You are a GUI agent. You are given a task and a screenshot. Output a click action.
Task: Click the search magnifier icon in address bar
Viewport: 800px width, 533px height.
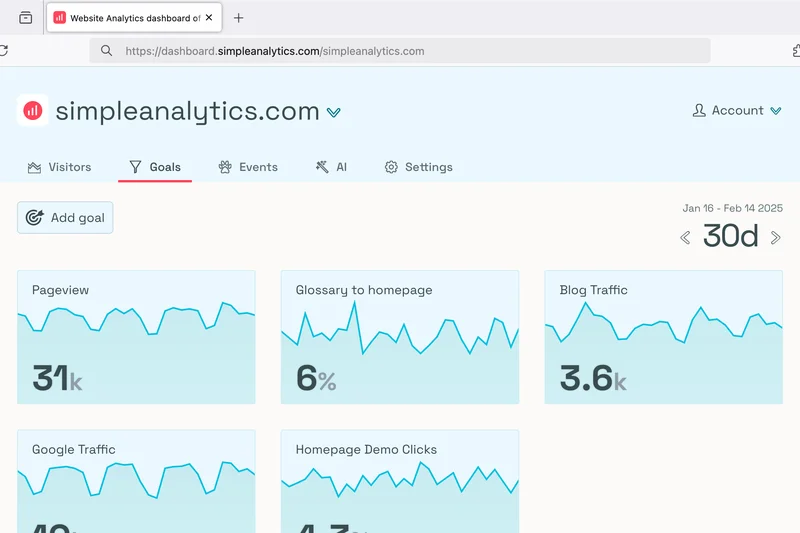coord(106,50)
